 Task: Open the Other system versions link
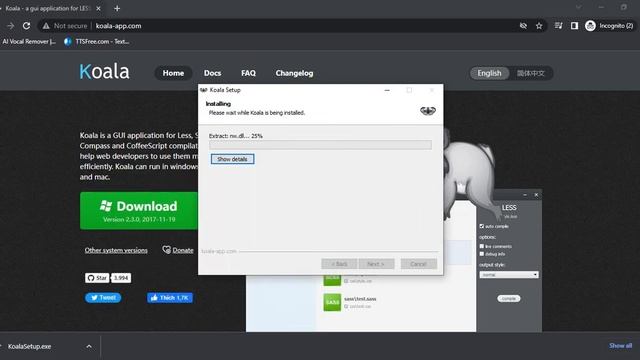click(x=116, y=250)
